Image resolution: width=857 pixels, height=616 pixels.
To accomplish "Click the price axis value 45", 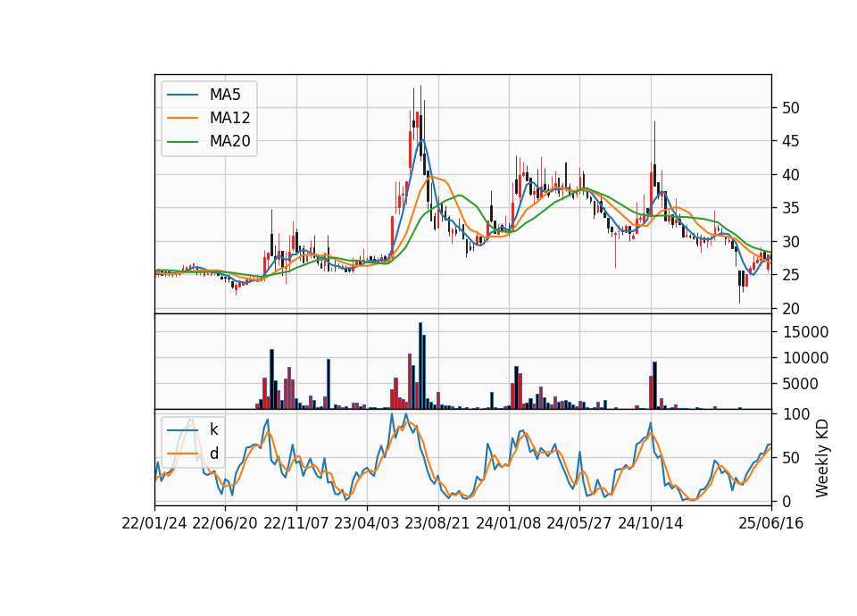I will 791,141.
